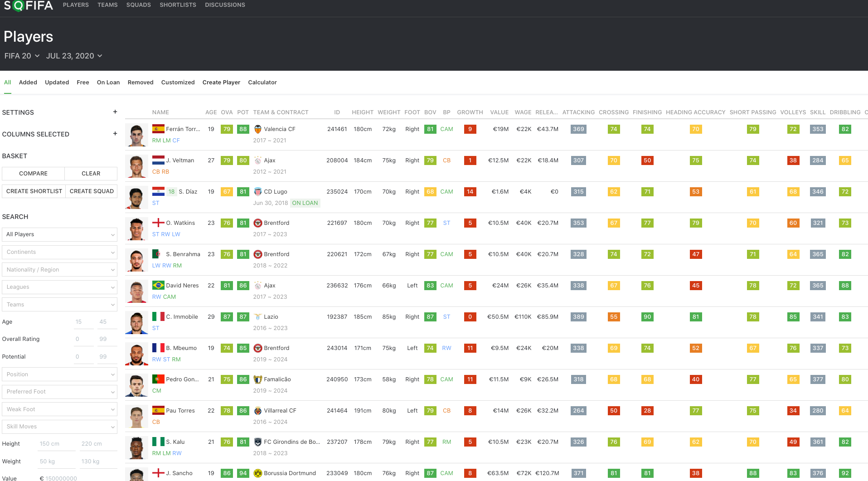Go to SQUADS in the top navigation
This screenshot has width=868, height=481.
[x=139, y=5]
